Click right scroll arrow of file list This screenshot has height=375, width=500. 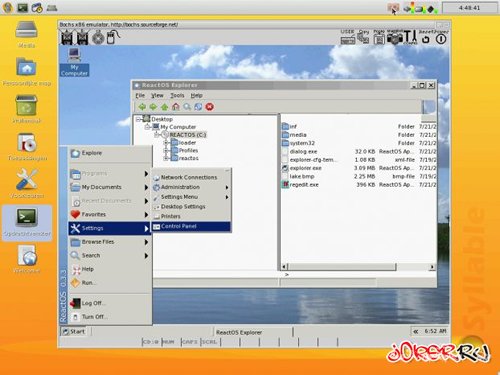(x=432, y=267)
